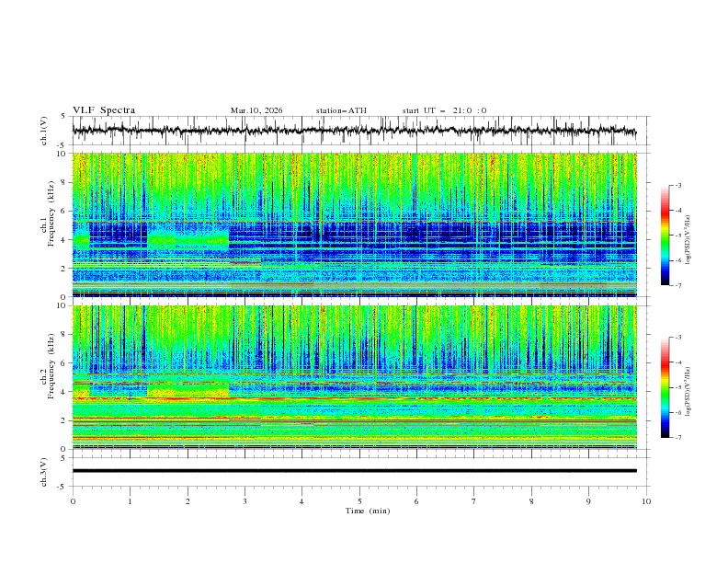This screenshot has height=563, width=728.
Task: Click the "6" kHz tick on ch.2 frequency axis
Action: click(64, 363)
